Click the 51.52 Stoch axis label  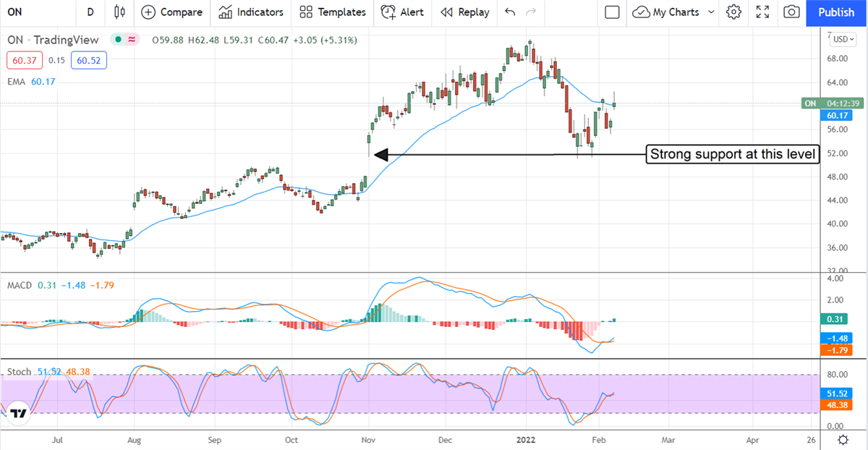(x=838, y=393)
